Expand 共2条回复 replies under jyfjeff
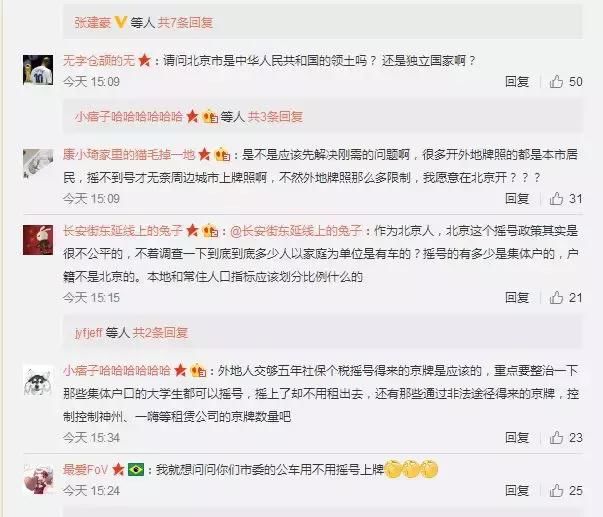The image size is (603, 517). (160, 332)
